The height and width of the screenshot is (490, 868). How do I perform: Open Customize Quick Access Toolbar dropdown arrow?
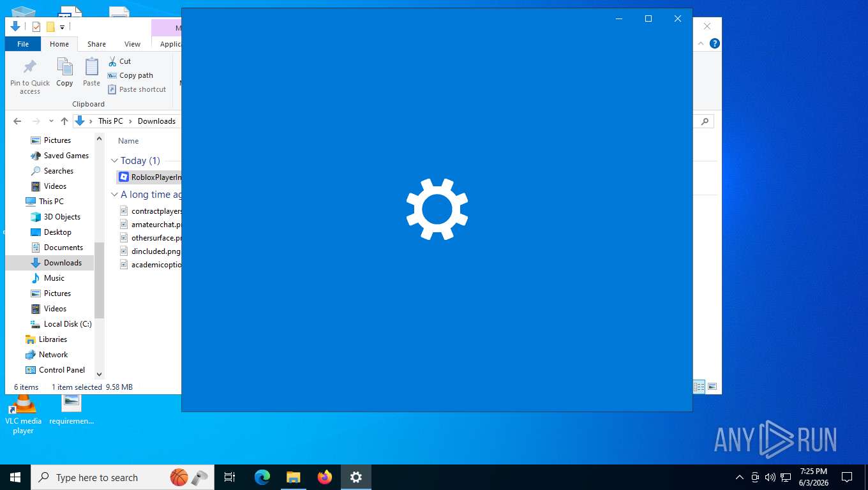62,27
